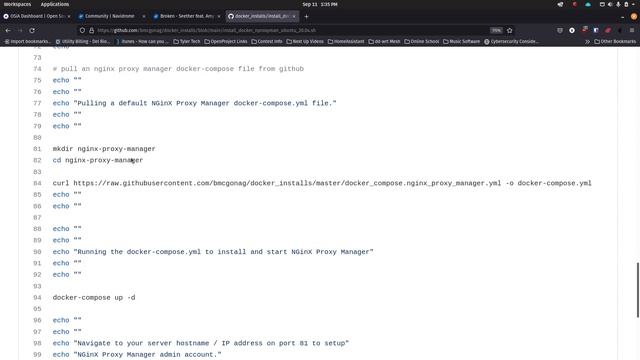Open a new browser tab
Viewport: 640px width, 360px height.
pos(306,16)
